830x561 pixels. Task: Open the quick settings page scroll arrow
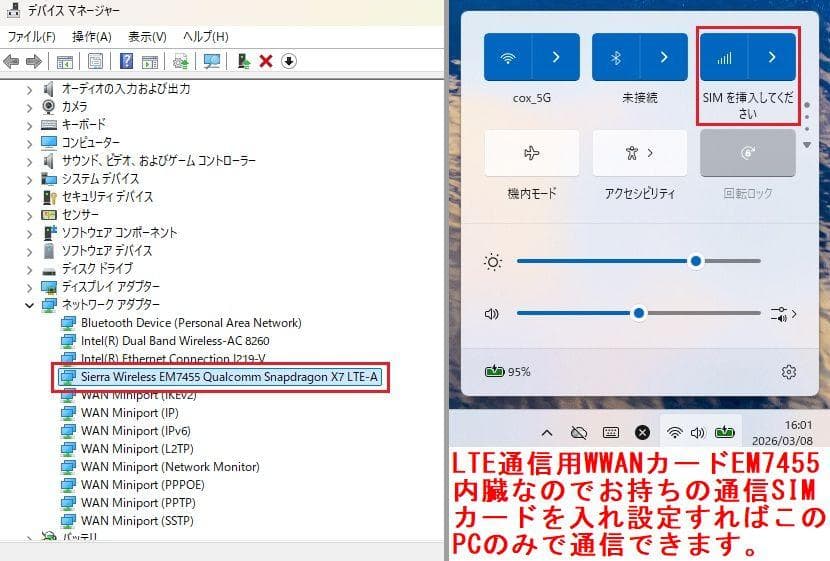click(807, 145)
